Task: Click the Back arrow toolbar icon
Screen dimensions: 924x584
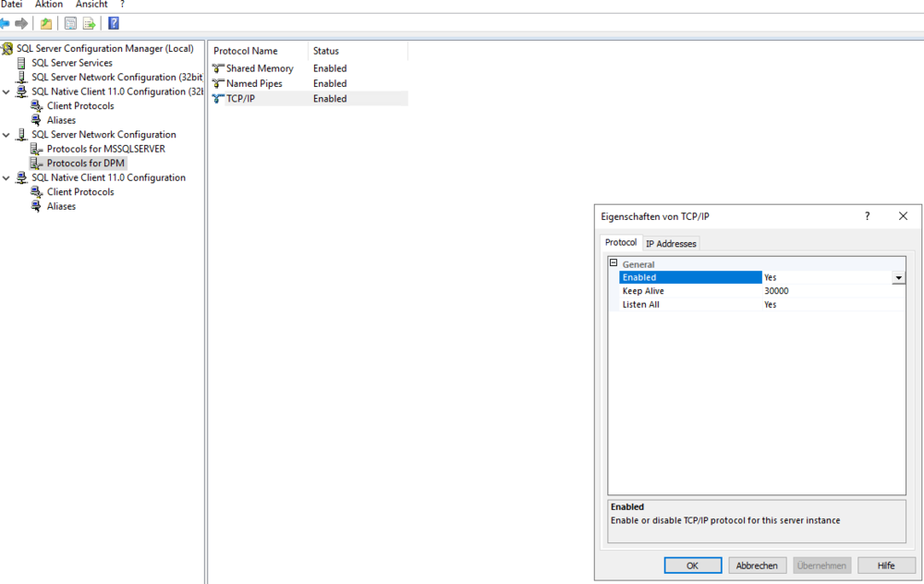Action: click(5, 23)
